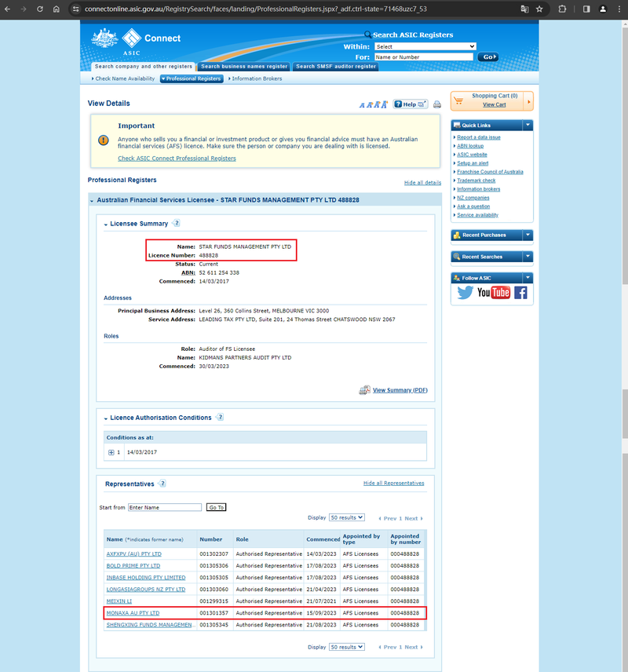Switch to Search business names register tab

pos(244,67)
